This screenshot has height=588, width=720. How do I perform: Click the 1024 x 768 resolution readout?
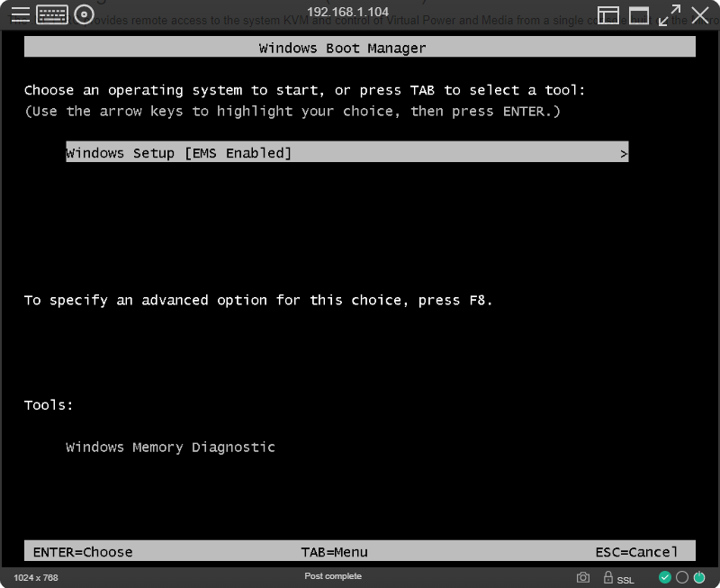tap(36, 577)
